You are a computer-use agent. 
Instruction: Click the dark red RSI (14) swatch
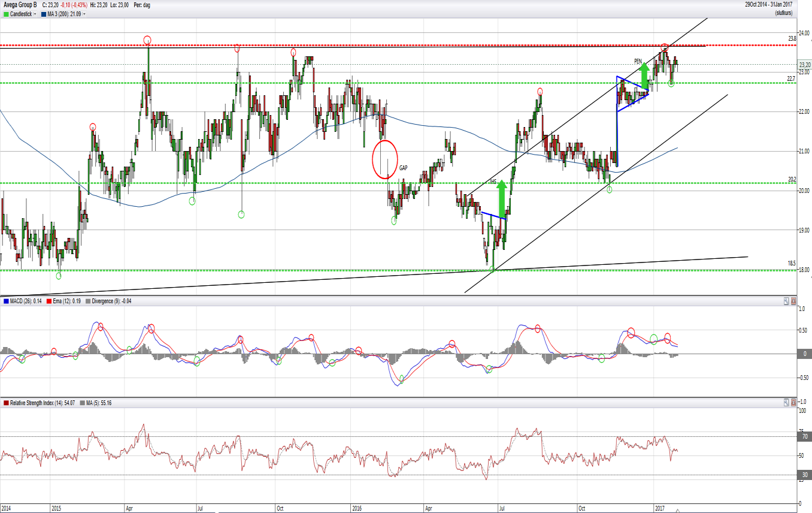[6, 403]
